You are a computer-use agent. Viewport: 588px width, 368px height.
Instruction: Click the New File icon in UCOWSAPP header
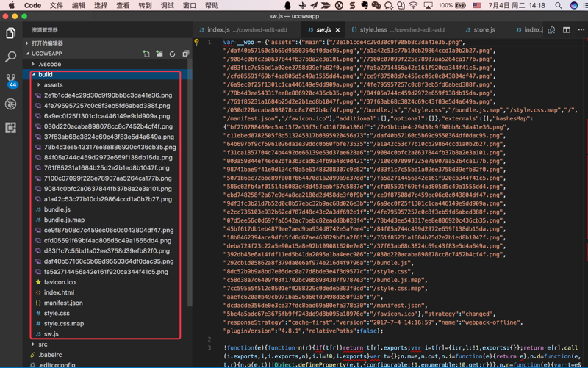(x=146, y=54)
